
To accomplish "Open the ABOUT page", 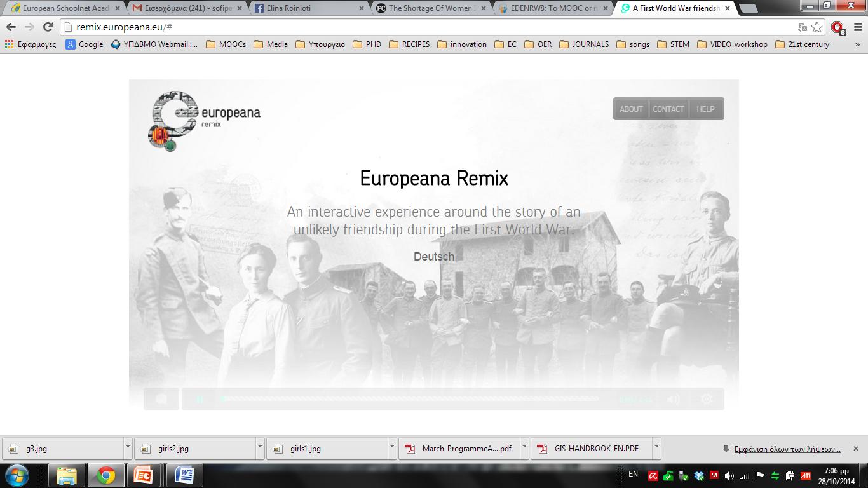I will [631, 109].
